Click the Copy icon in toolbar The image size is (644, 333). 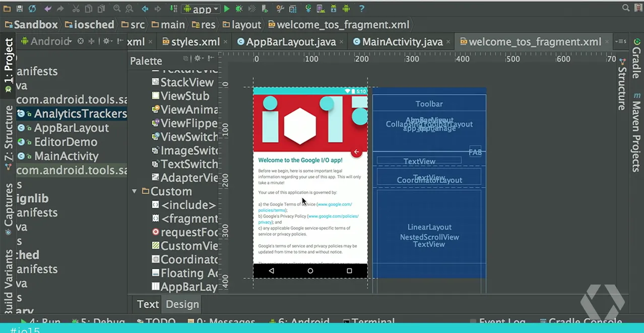(89, 9)
